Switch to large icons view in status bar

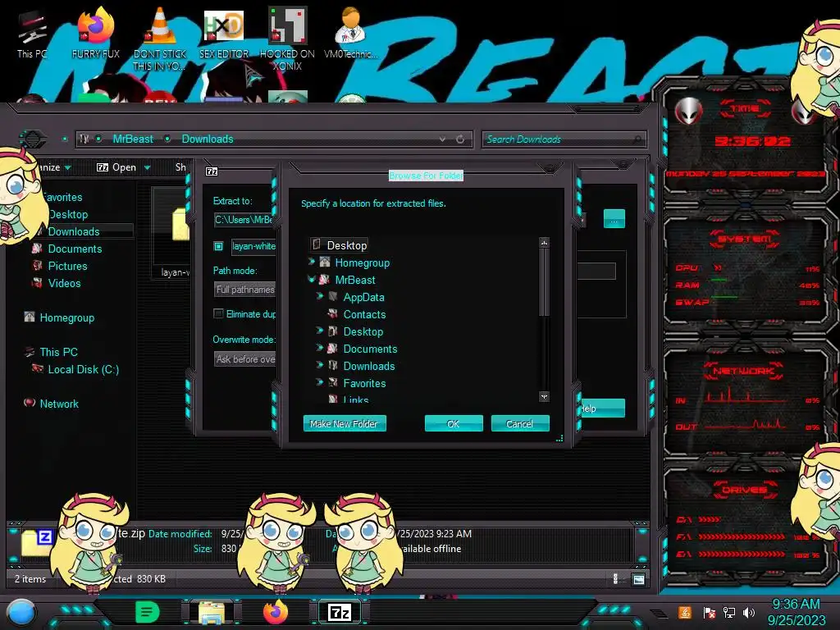coord(638,579)
